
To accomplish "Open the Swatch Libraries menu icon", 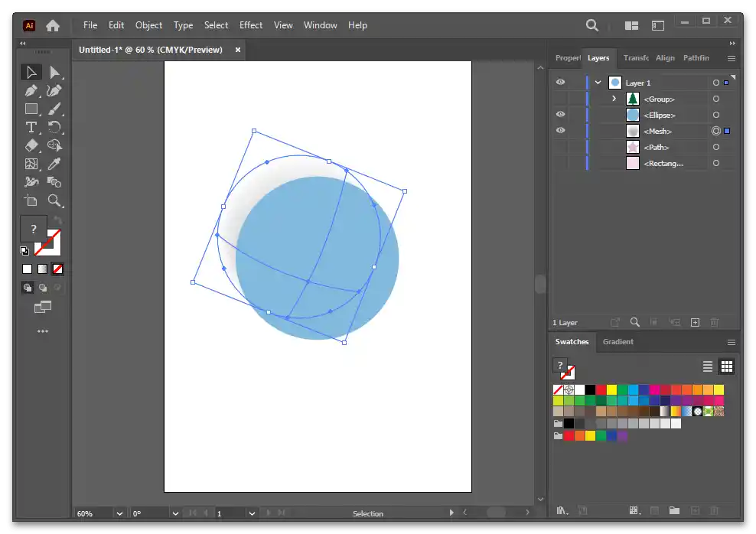I will 562,510.
